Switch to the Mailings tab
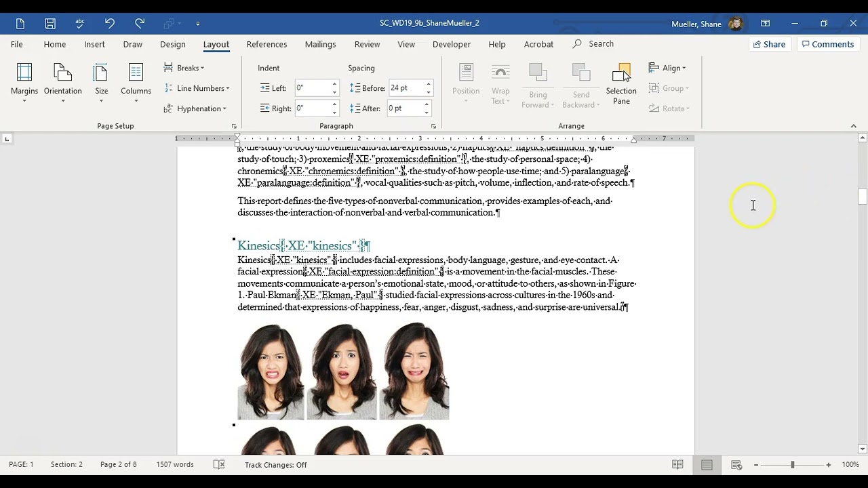 click(320, 44)
